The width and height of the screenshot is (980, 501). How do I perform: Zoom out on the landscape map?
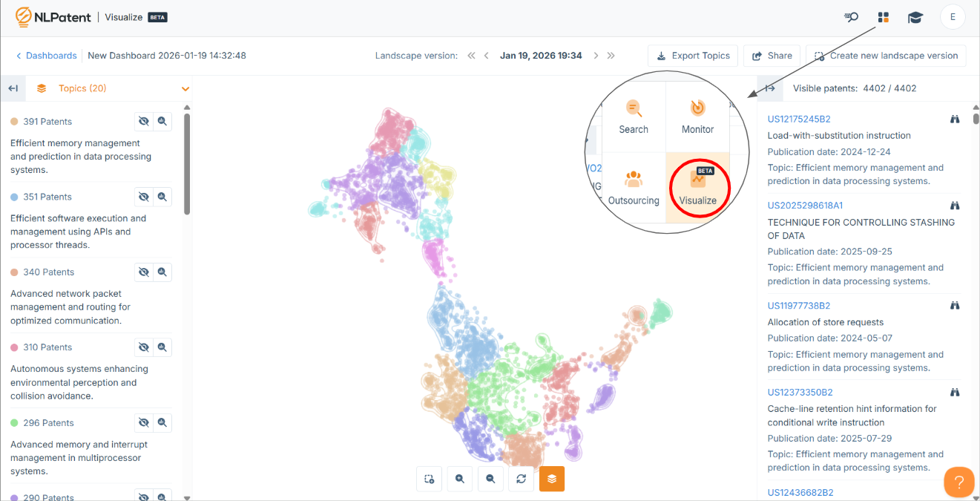click(x=490, y=479)
